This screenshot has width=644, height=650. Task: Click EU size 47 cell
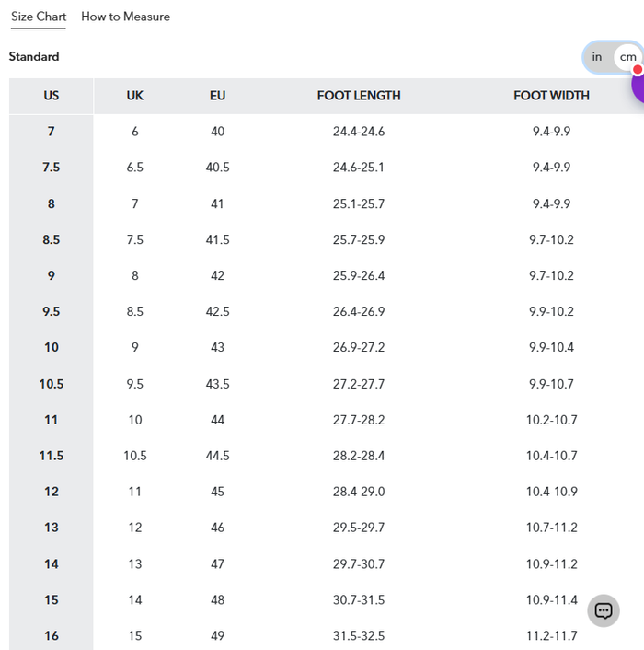217,564
